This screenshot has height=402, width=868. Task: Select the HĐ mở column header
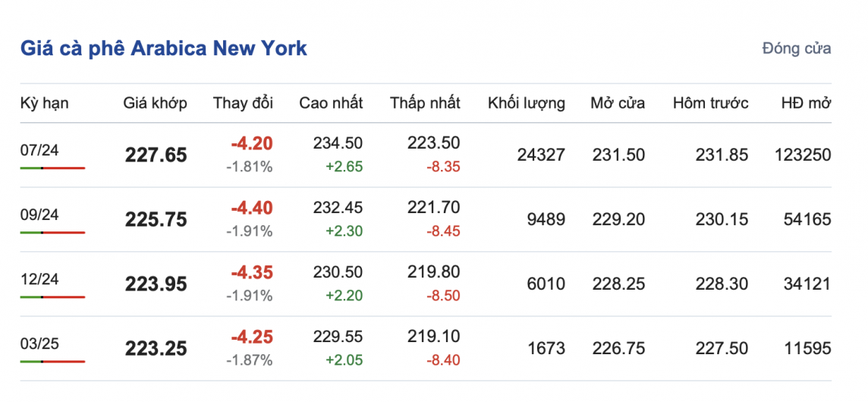(x=806, y=103)
